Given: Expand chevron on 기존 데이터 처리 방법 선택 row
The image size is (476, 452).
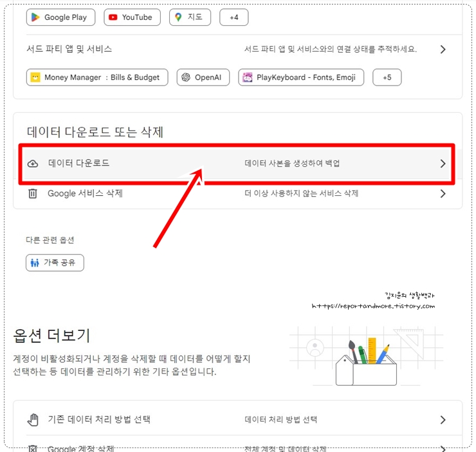Looking at the screenshot, I should (x=443, y=420).
